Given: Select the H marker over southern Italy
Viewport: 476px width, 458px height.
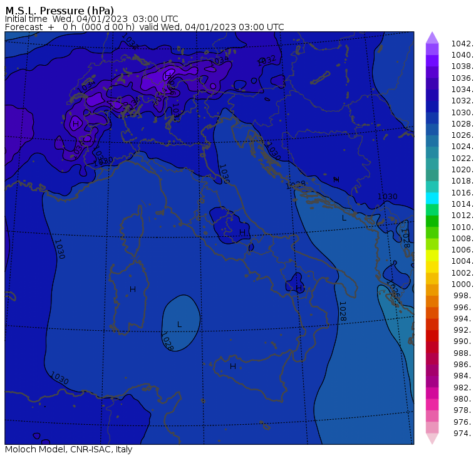Looking at the screenshot, I should (x=299, y=288).
